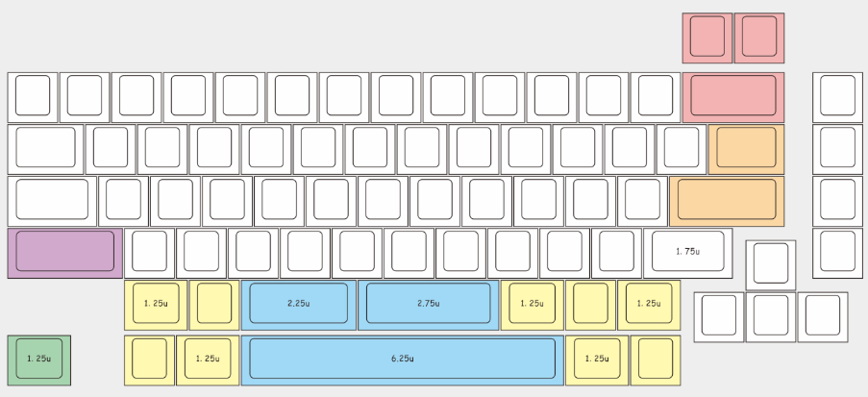Click the white 1.75u shift key
Image resolution: width=868 pixels, height=397 pixels.
tap(688, 253)
